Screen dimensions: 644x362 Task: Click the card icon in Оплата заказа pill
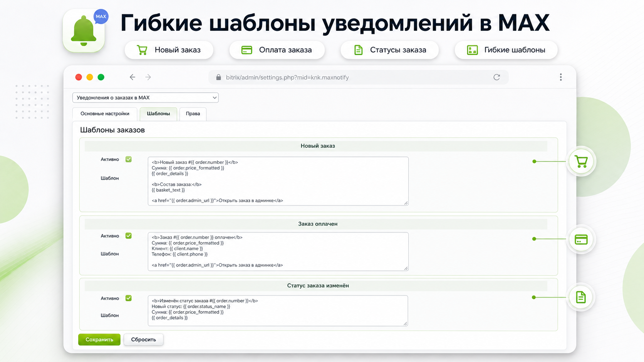(x=247, y=50)
